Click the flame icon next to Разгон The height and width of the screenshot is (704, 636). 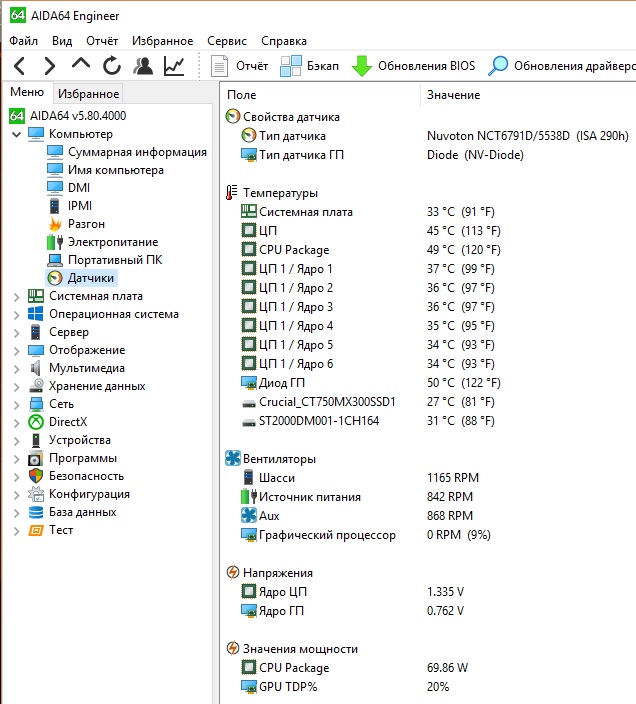(55, 224)
